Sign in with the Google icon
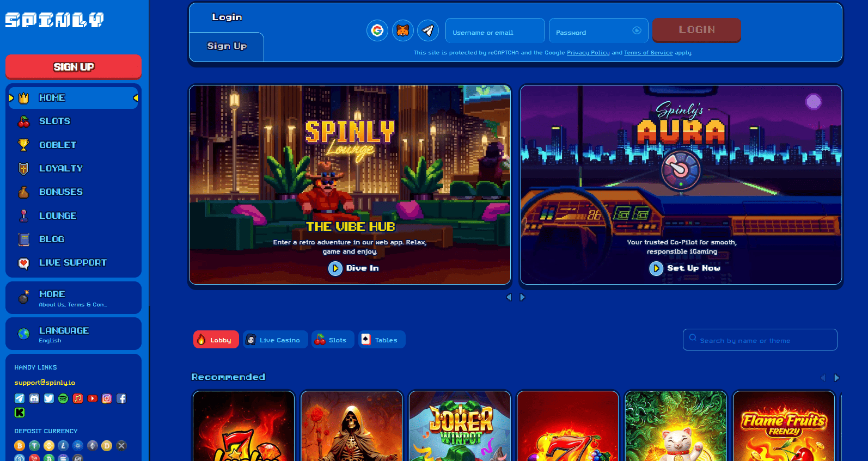Screen dimensions: 868x461 [377, 30]
